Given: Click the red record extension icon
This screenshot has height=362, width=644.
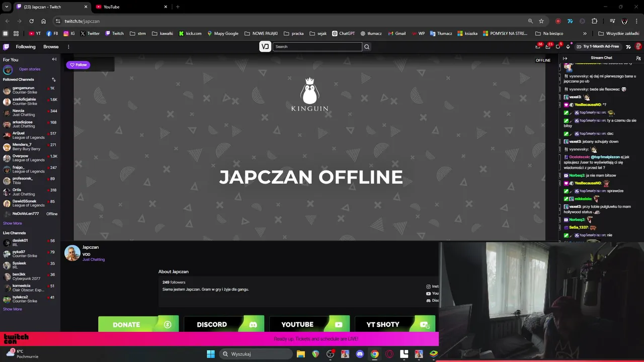Looking at the screenshot, I should point(558,21).
